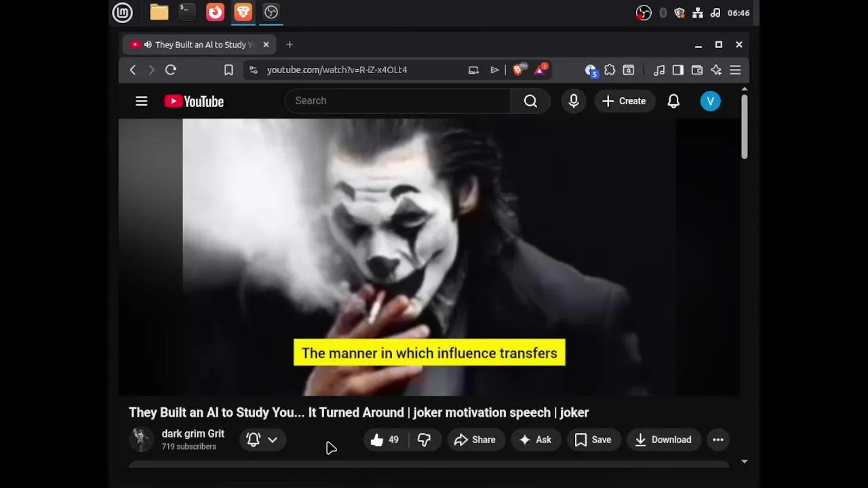The height and width of the screenshot is (488, 868).
Task: Start voice search with microphone icon
Action: pos(574,101)
